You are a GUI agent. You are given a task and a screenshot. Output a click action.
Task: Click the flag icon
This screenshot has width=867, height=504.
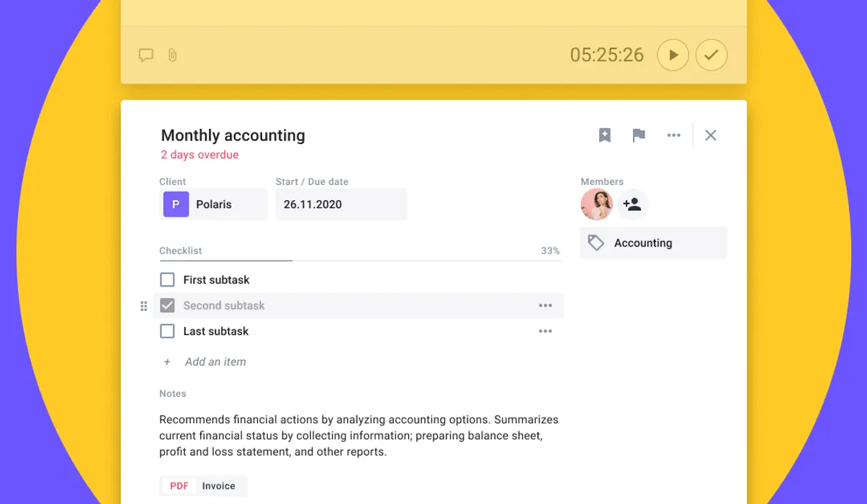click(x=639, y=135)
